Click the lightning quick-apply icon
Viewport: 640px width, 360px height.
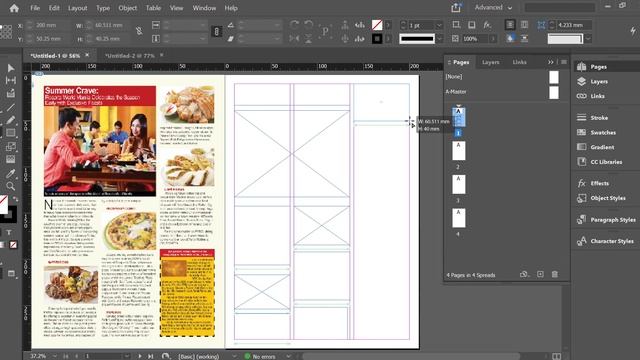pyautogui.click(x=633, y=31)
